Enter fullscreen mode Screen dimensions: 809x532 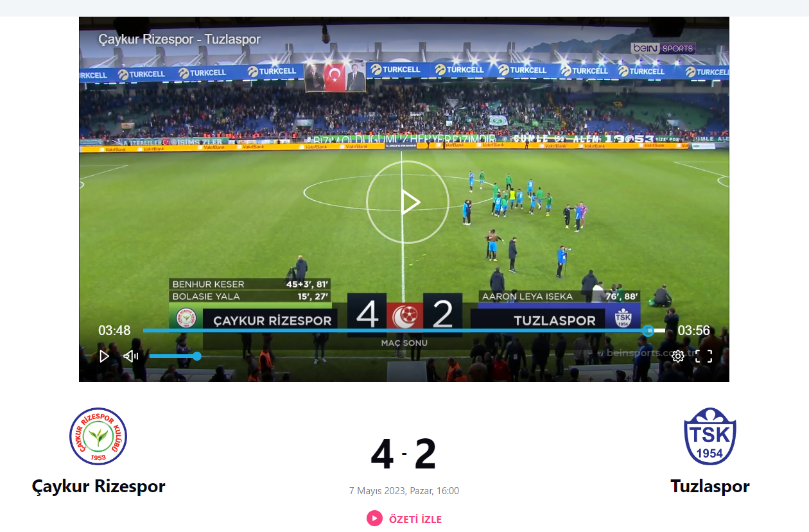[x=704, y=356]
